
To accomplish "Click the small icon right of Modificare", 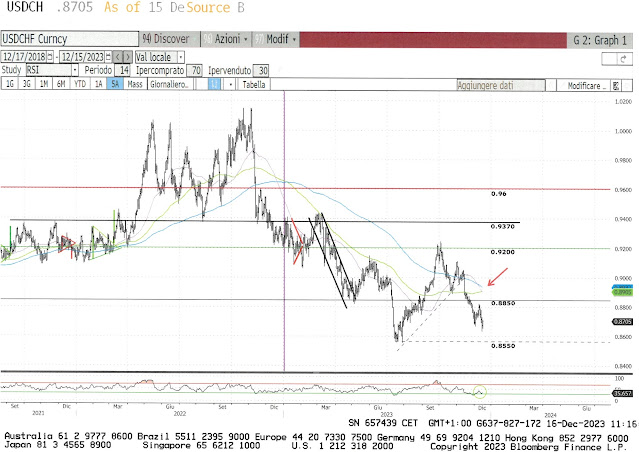I will coord(616,86).
